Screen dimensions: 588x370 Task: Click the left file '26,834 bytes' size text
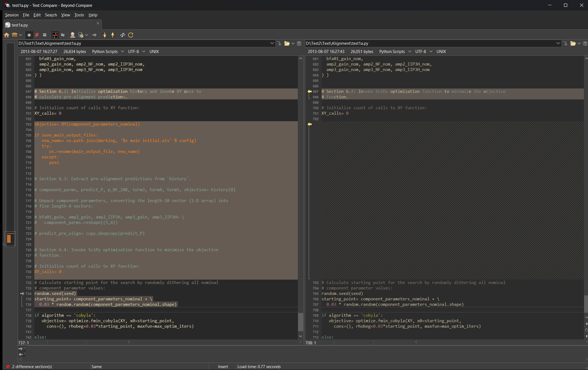coord(75,52)
